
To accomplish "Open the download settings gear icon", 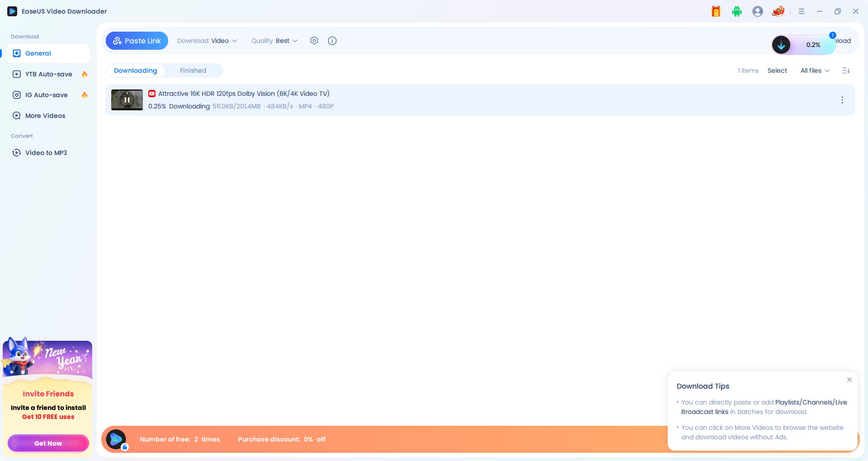I will [x=314, y=40].
